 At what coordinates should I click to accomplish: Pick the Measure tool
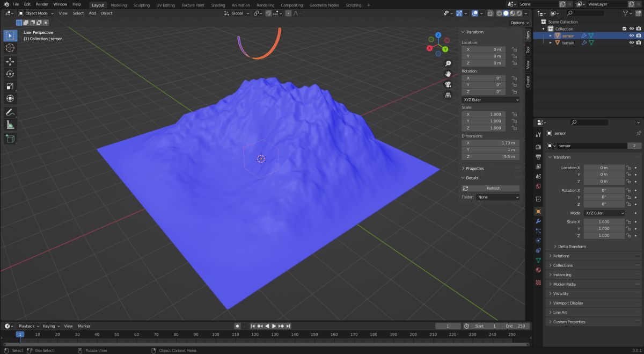coord(10,125)
